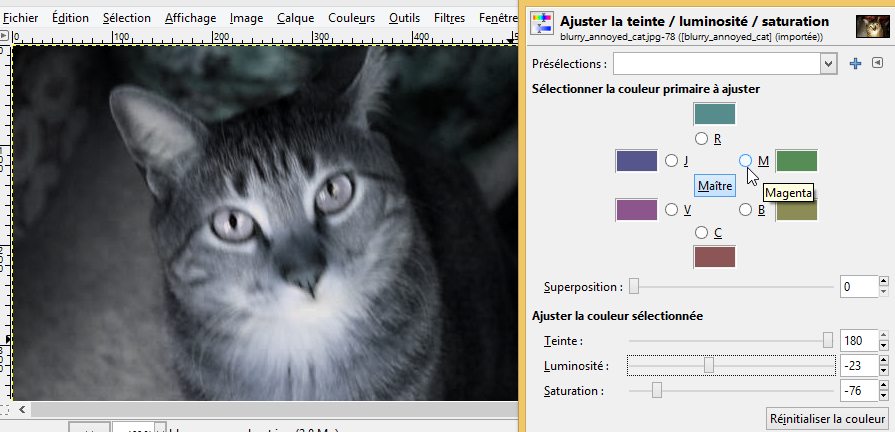Select the C primary color radio button
This screenshot has height=432, width=895.
pyautogui.click(x=702, y=233)
